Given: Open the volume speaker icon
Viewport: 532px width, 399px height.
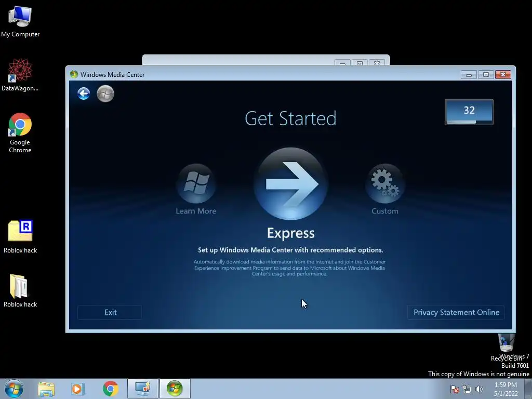Looking at the screenshot, I should (479, 389).
